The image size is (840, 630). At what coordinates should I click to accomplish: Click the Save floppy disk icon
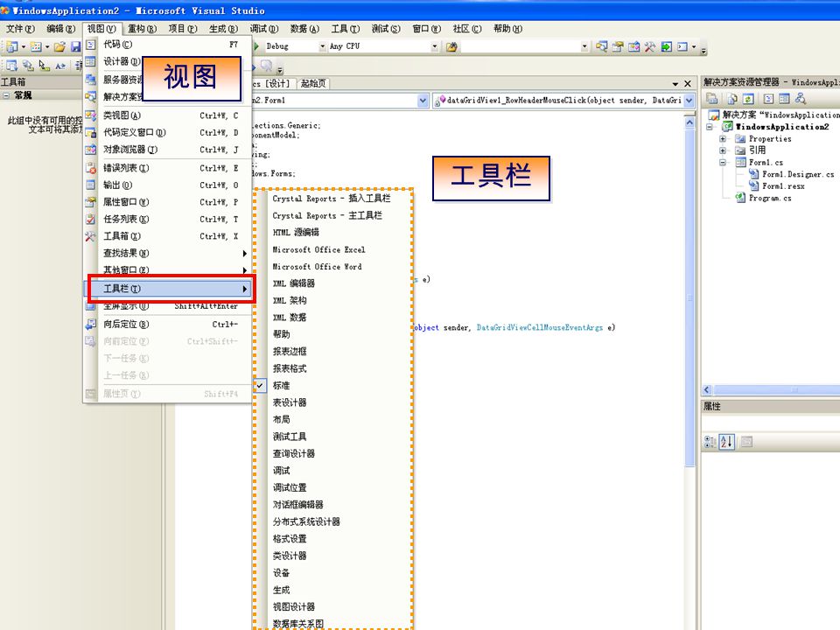click(x=75, y=46)
